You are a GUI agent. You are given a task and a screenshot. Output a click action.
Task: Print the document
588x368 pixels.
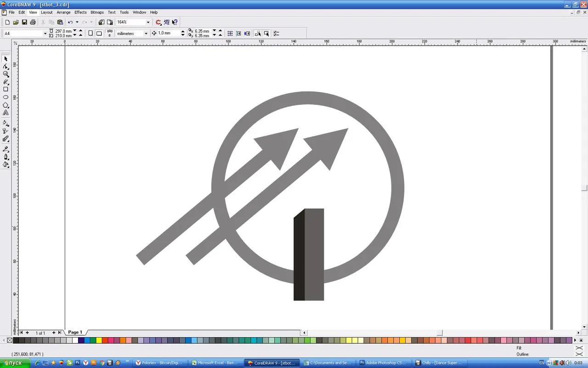pyautogui.click(x=33, y=22)
